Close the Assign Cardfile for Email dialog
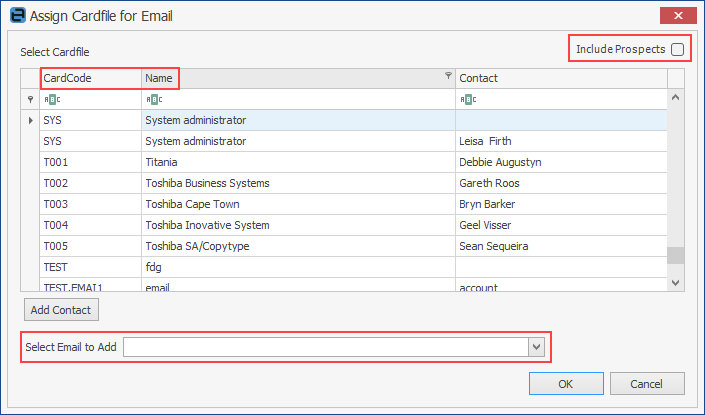 point(678,16)
